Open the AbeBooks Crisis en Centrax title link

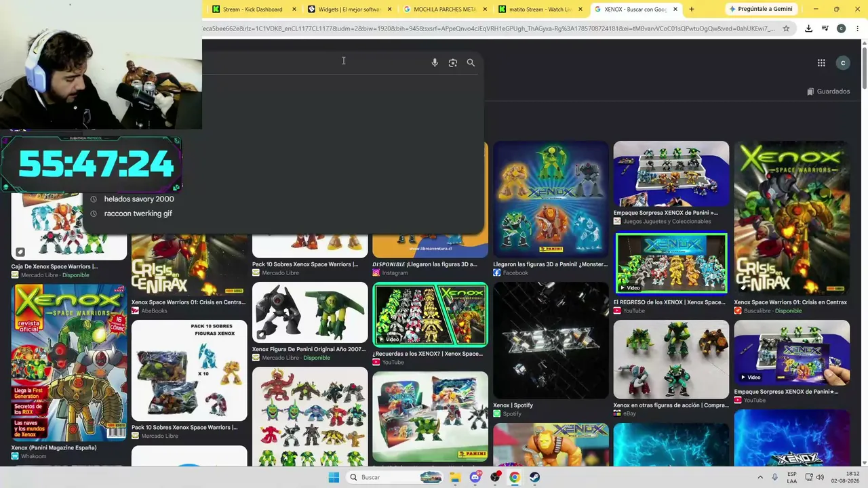pos(189,302)
